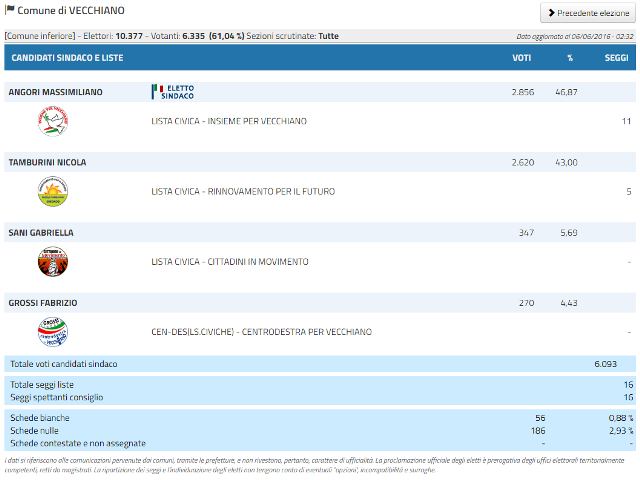Select candidate GROSSI FABRIZIO
640x480 pixels.
pyautogui.click(x=43, y=303)
